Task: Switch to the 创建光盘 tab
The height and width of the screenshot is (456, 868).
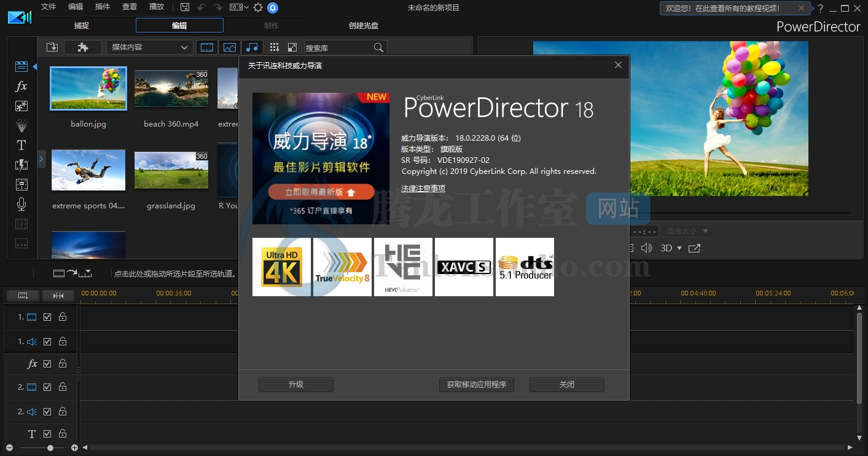Action: (364, 26)
